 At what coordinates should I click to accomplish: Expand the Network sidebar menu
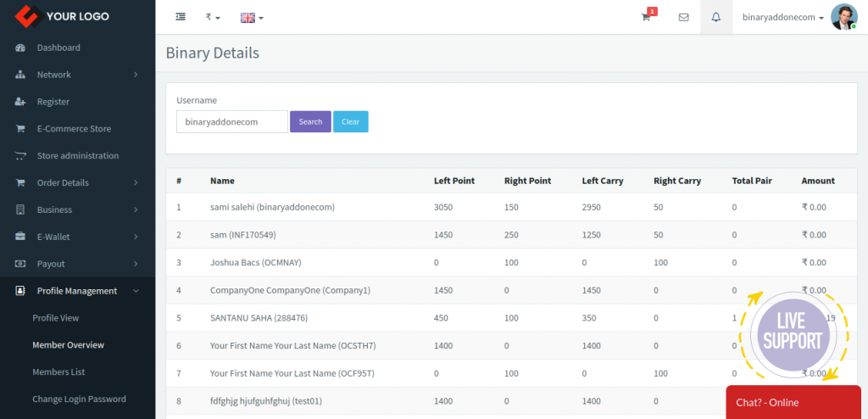pos(77,75)
